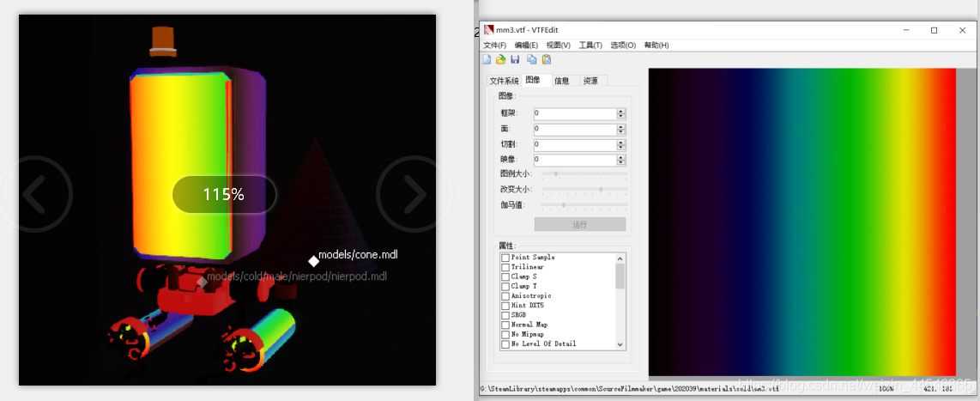The height and width of the screenshot is (401, 980).
Task: Click the 100% zoom value in status bar
Action: point(885,388)
